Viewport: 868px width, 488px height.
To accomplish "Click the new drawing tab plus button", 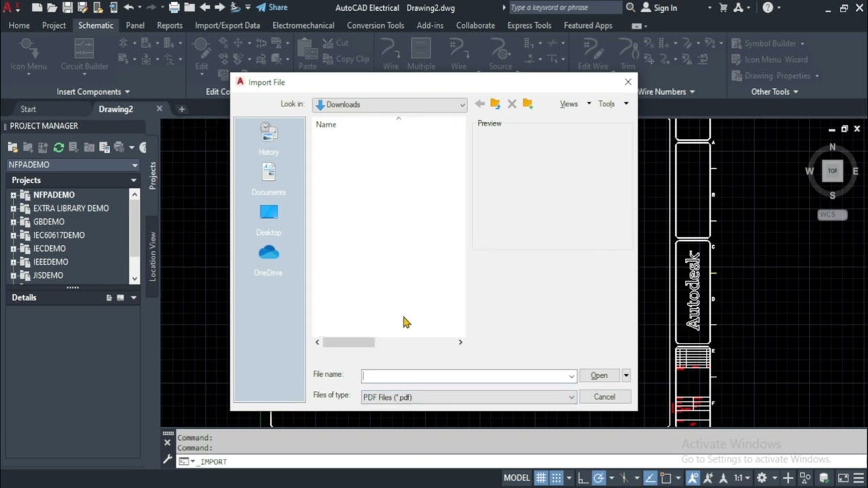I will (x=182, y=109).
